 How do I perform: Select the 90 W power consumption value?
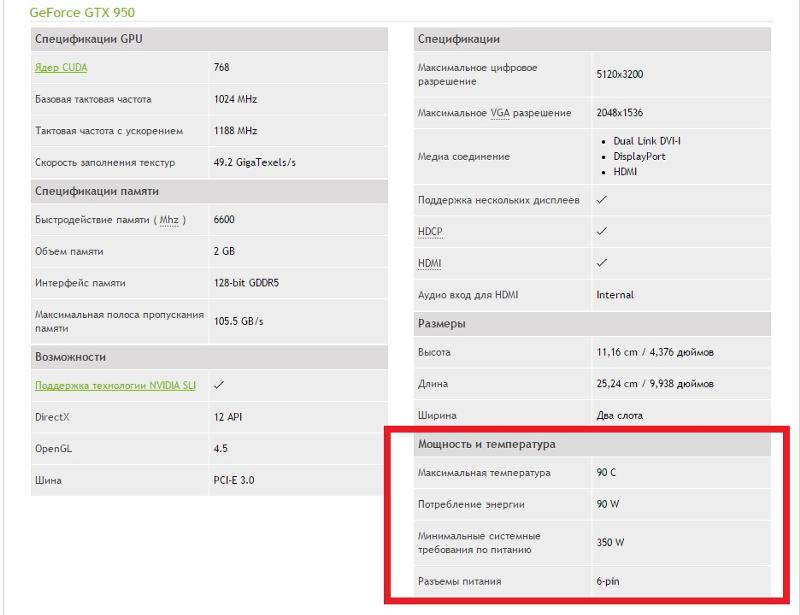pyautogui.click(x=608, y=504)
